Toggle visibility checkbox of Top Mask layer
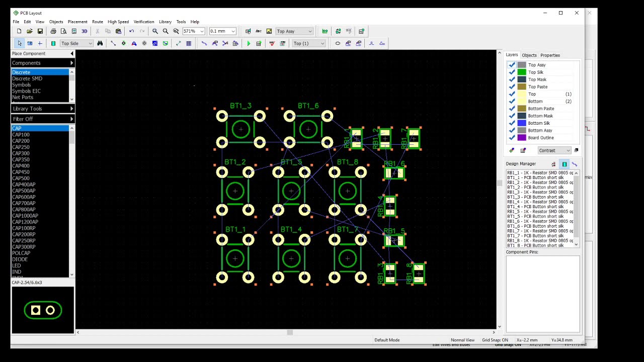 pos(512,79)
